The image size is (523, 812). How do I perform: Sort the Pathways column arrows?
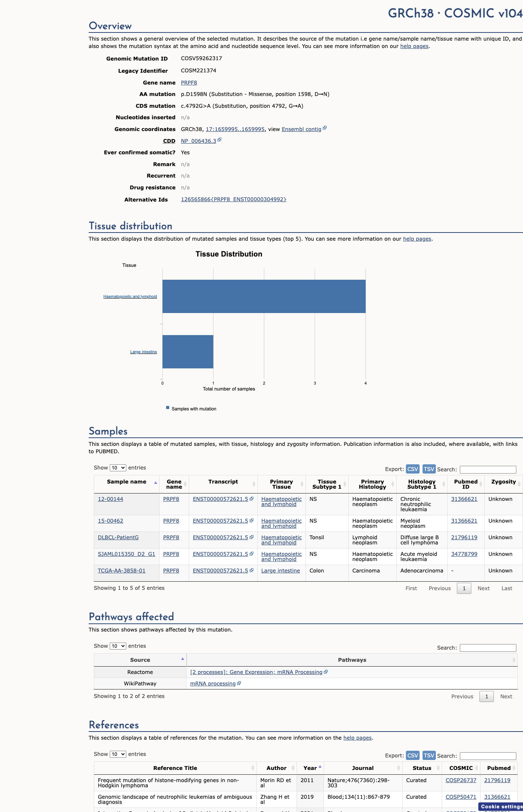tap(514, 660)
